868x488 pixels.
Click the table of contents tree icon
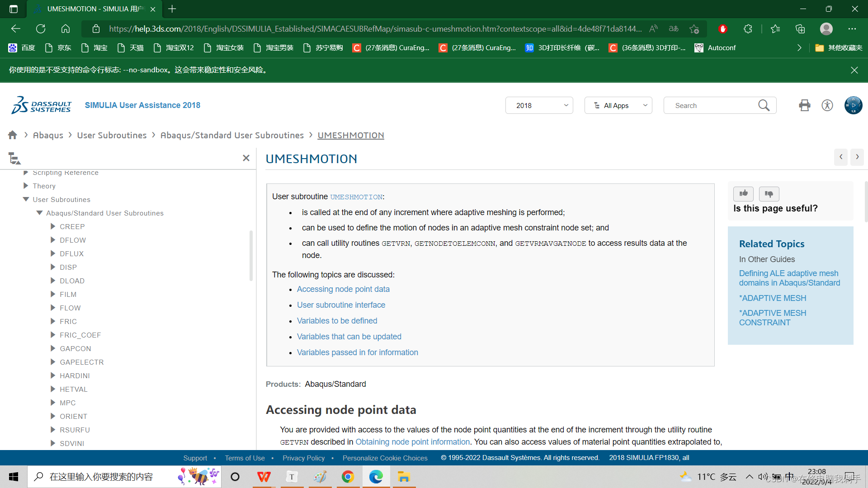click(x=14, y=158)
